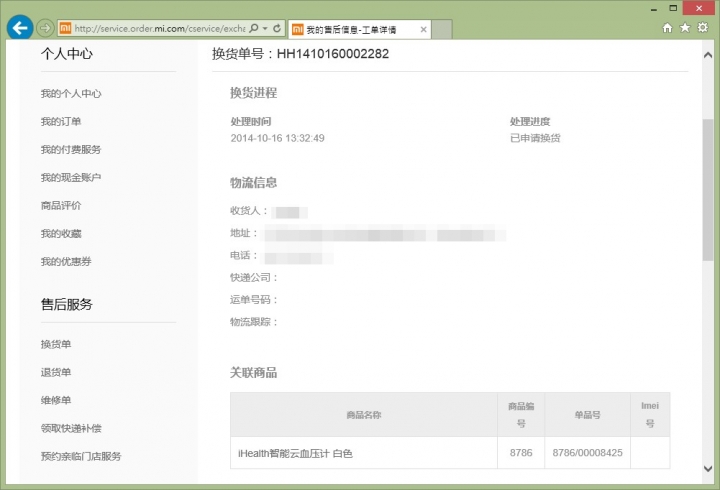Screen dimensions: 720x490
Task: Click serial number 8786/00008425
Action: pyautogui.click(x=587, y=453)
